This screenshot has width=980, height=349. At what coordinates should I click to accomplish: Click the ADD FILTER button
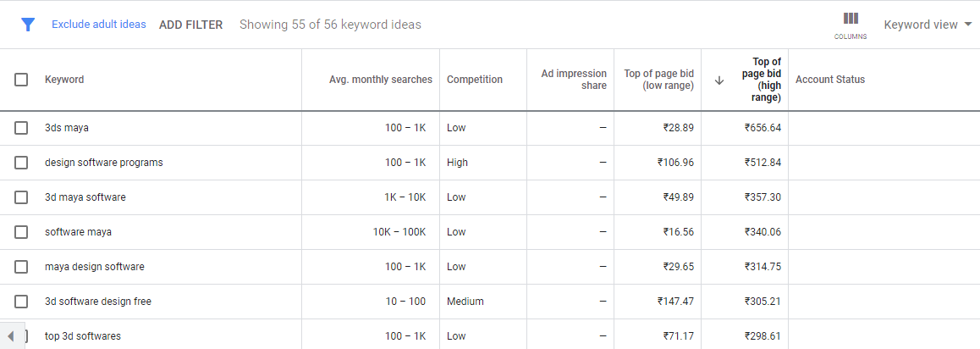(190, 25)
